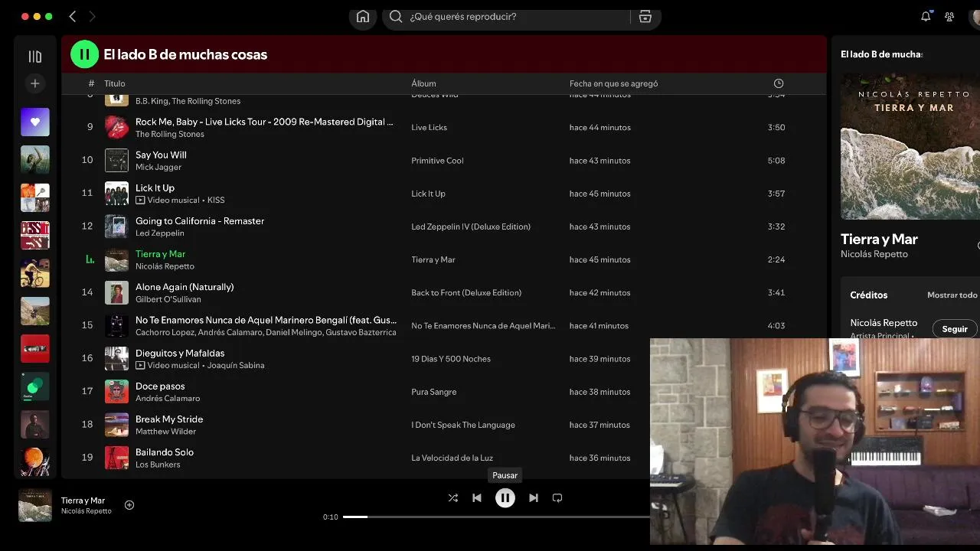Select Going to California - Remaster

point(200,220)
